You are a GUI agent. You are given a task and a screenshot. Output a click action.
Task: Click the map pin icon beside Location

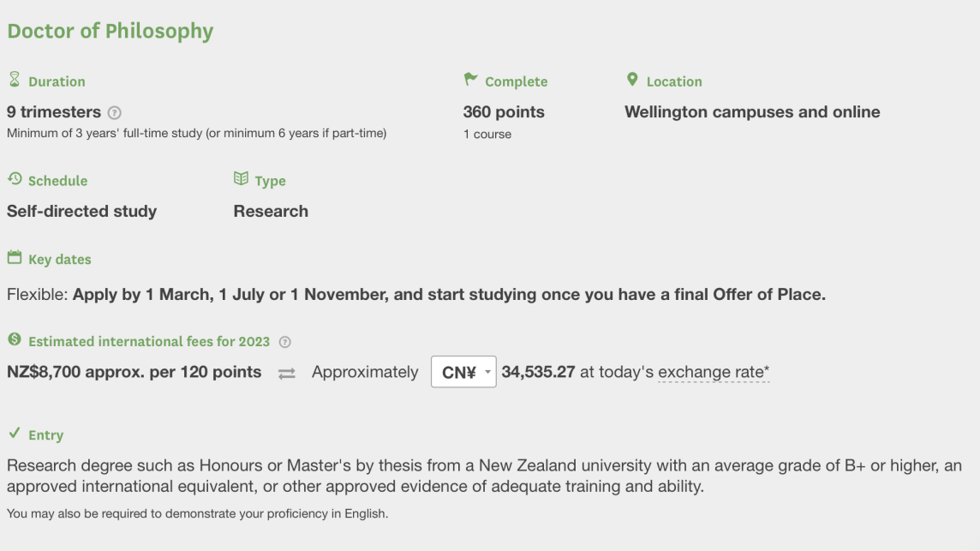pos(632,80)
